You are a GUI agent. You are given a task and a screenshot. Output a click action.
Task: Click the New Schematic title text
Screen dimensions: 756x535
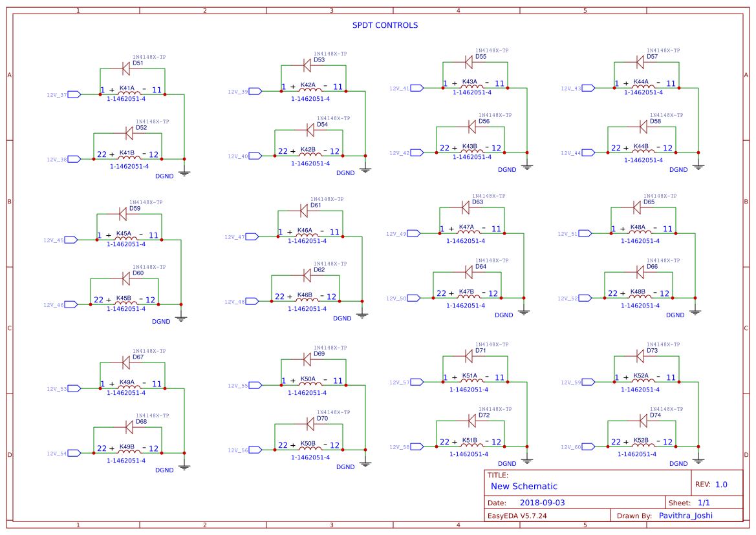pos(525,487)
